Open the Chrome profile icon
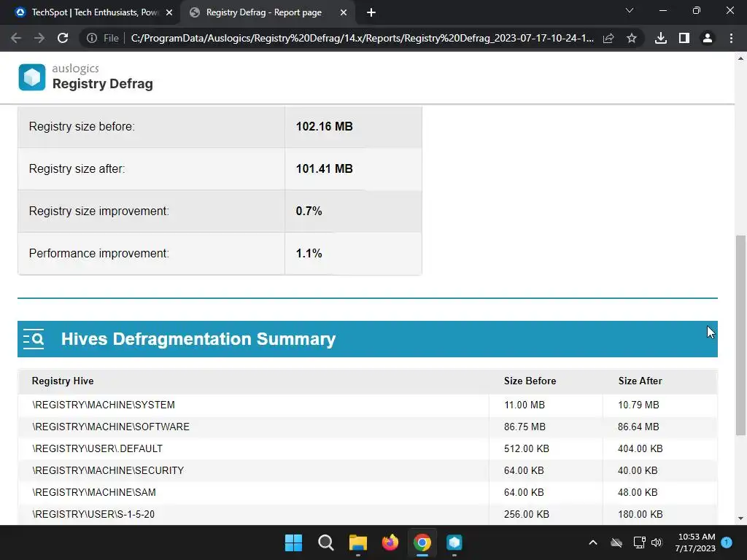 [x=708, y=38]
